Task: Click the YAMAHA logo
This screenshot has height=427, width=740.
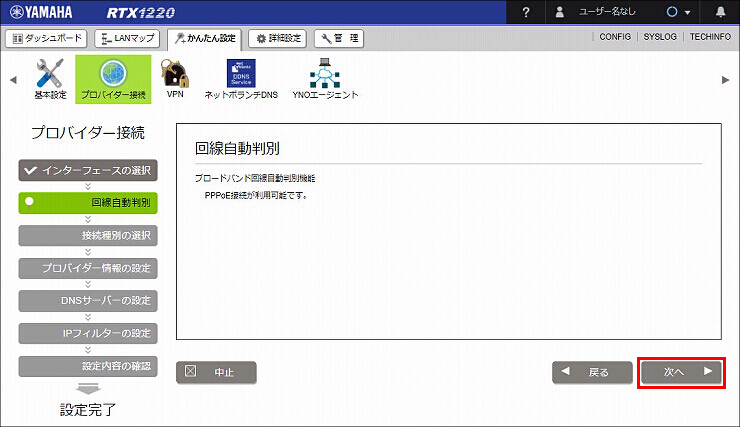Action: coord(41,12)
